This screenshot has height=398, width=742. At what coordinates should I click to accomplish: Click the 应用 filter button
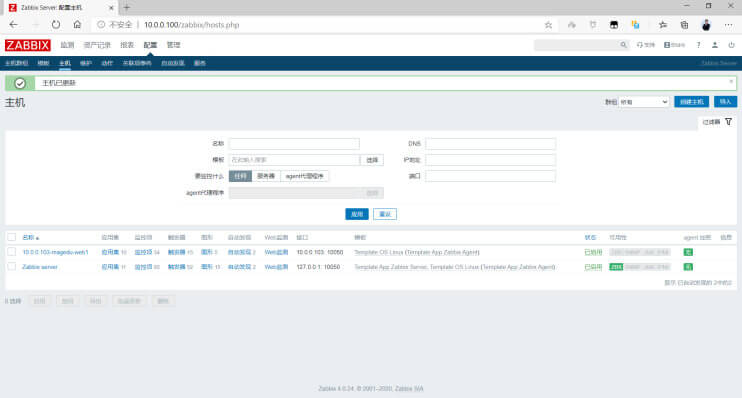point(357,214)
